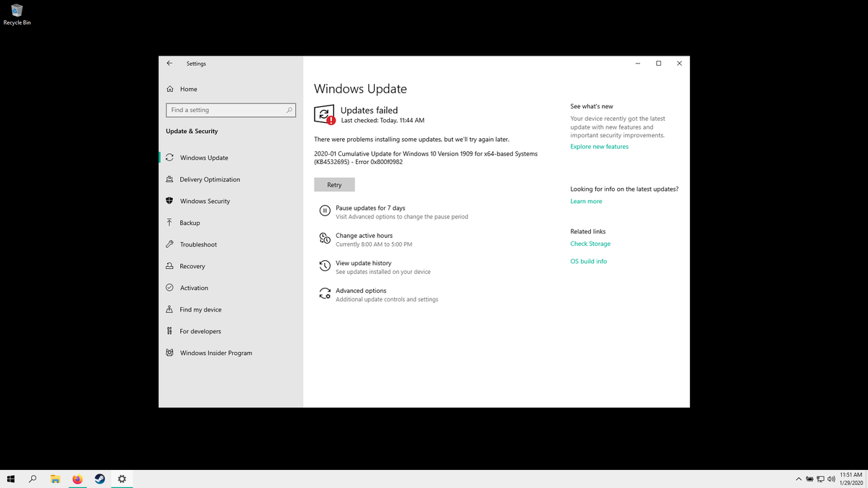Viewport: 868px width, 488px height.
Task: Click the Home house icon
Action: tap(169, 89)
